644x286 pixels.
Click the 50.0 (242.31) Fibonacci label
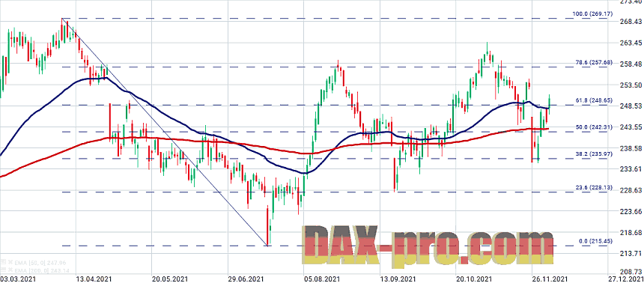[x=594, y=127]
